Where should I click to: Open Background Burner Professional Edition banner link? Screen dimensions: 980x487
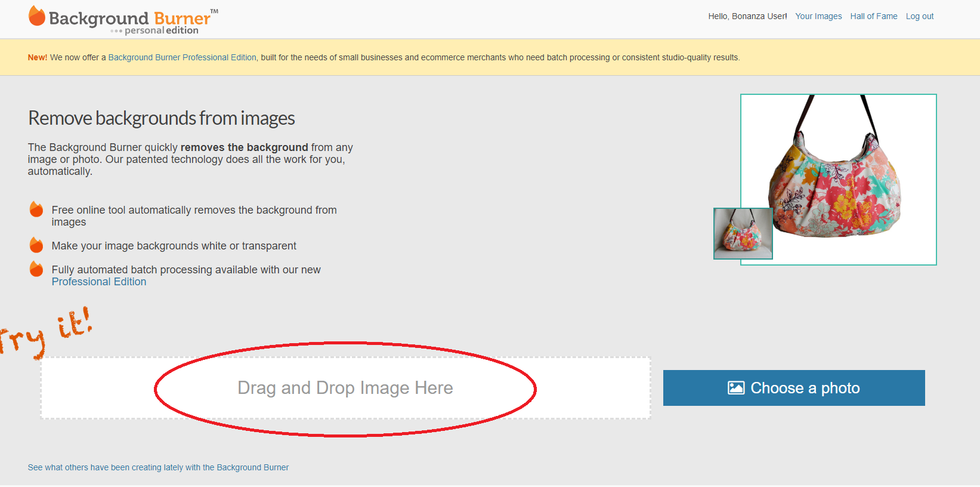(182, 57)
